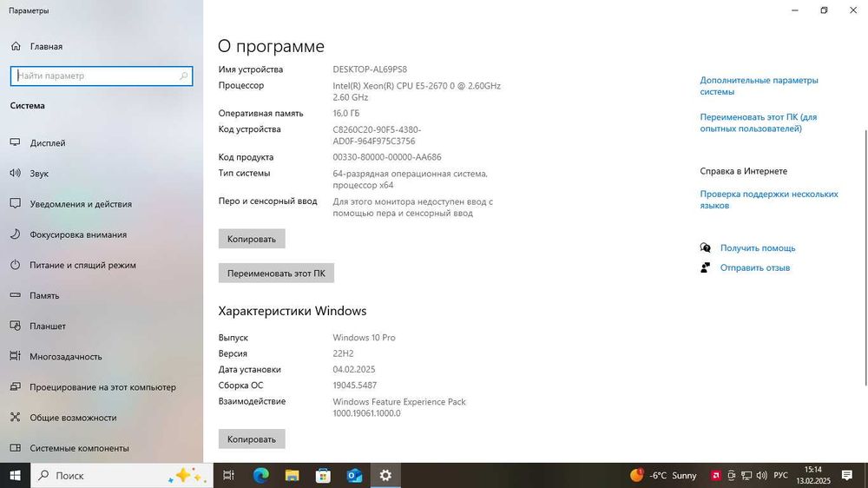This screenshot has height=488, width=868.
Task: Open the Windows Start menu
Action: [x=15, y=475]
